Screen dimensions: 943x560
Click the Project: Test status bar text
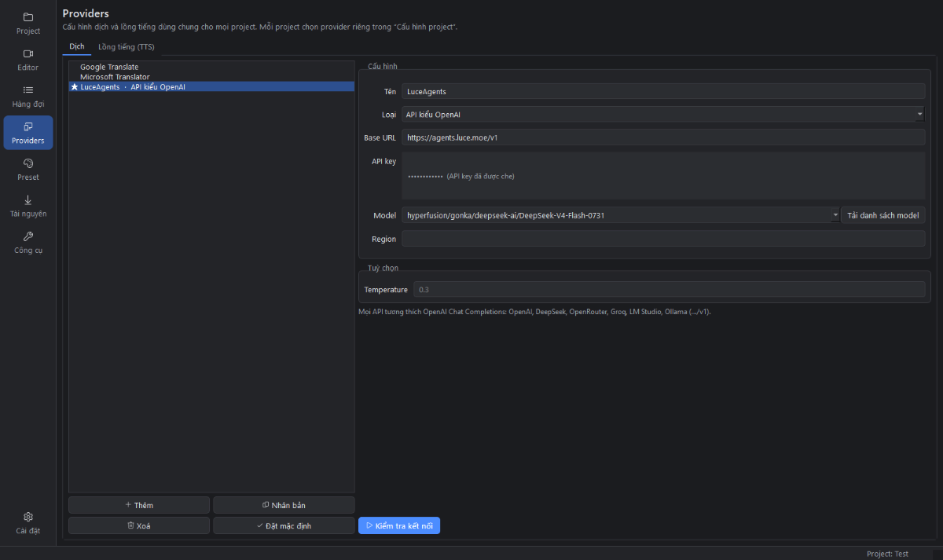click(x=887, y=554)
